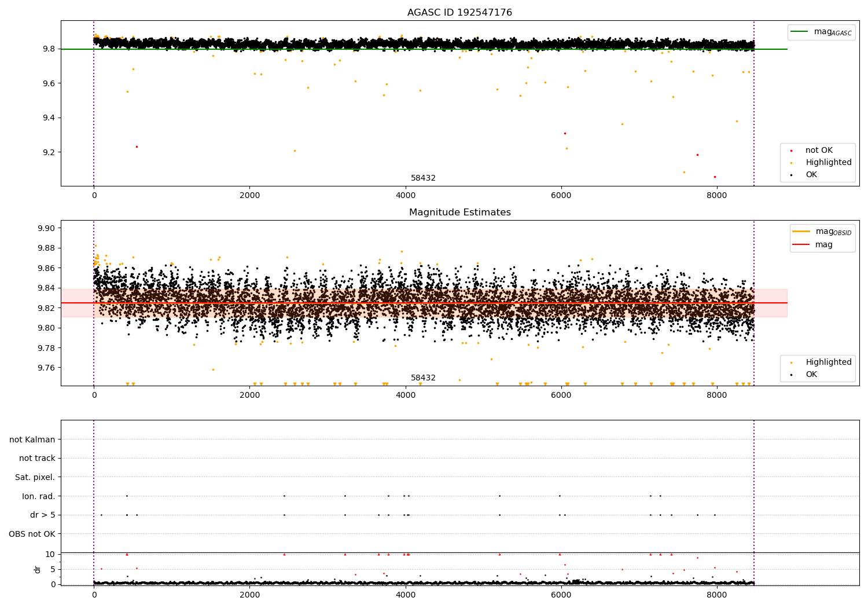This screenshot has height=608, width=868.
Task: Click the red mag legend line
Action: point(801,245)
